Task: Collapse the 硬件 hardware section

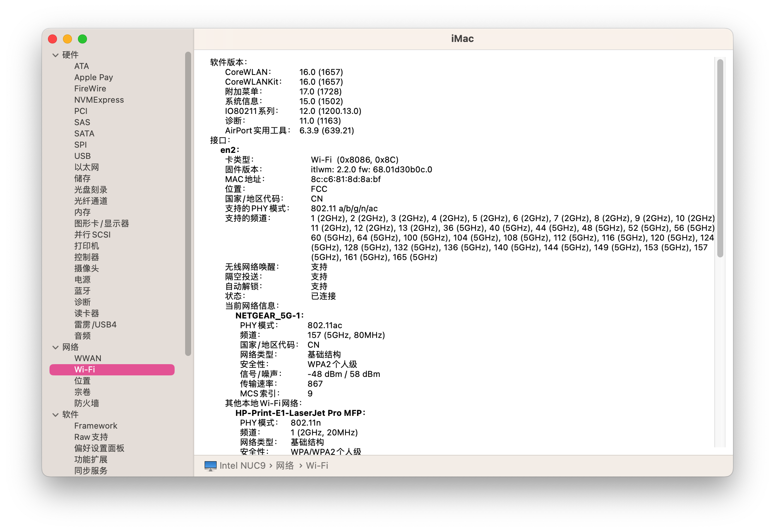Action: pyautogui.click(x=55, y=55)
